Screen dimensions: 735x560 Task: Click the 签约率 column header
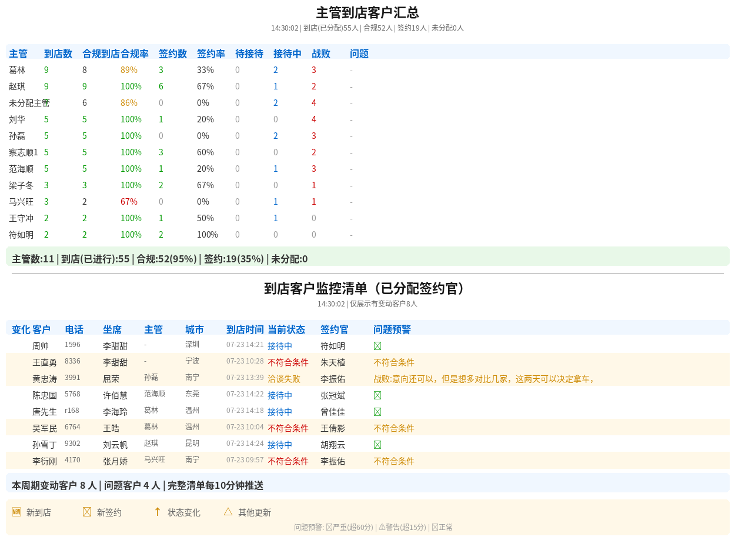211,54
